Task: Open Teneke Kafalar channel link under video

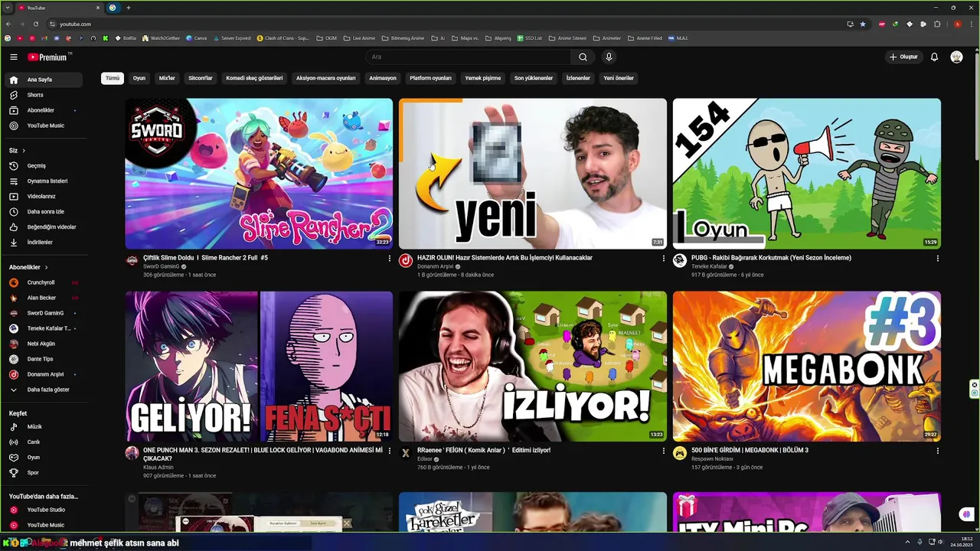Action: click(709, 266)
